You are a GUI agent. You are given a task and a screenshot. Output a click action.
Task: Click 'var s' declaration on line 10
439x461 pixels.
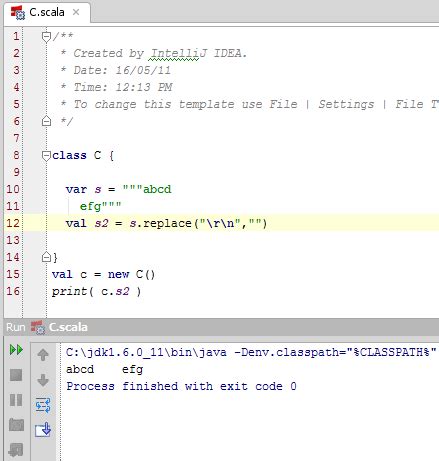(83, 190)
